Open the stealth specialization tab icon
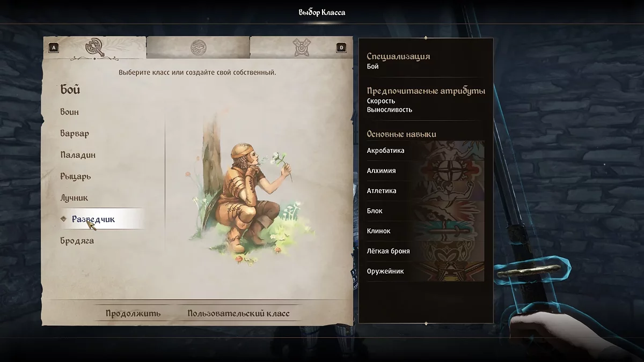This screenshot has height=362, width=644. coord(300,48)
